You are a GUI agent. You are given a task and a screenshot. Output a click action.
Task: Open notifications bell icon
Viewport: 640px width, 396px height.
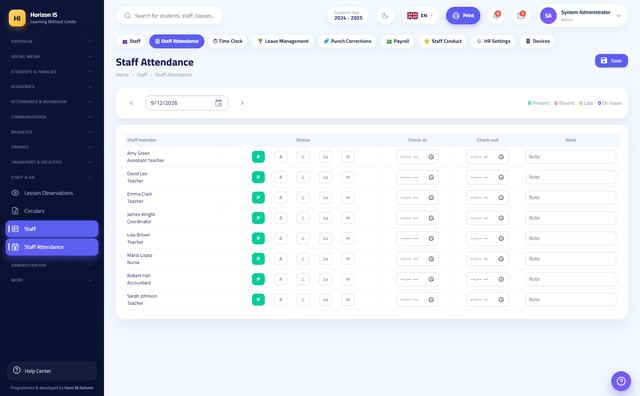pyautogui.click(x=497, y=16)
